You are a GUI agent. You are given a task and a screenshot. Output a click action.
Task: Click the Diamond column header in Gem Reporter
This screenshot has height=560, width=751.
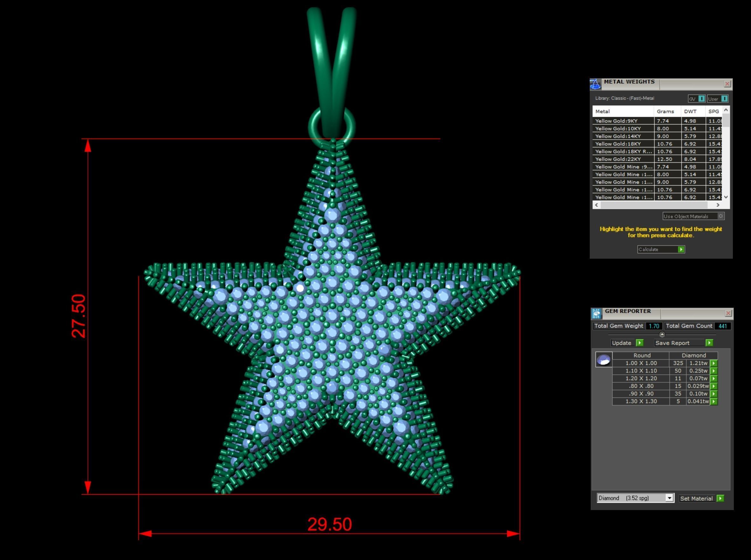point(693,355)
